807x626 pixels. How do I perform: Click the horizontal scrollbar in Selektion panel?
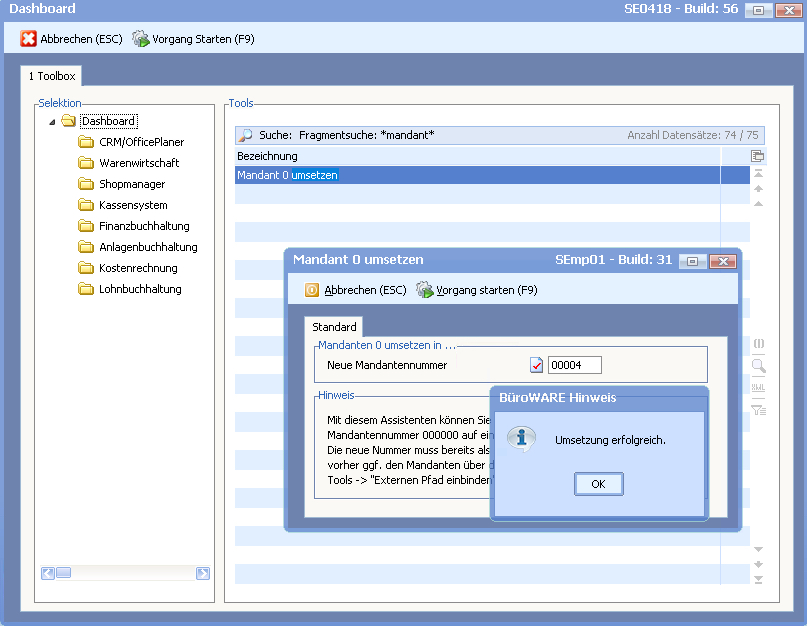click(125, 573)
